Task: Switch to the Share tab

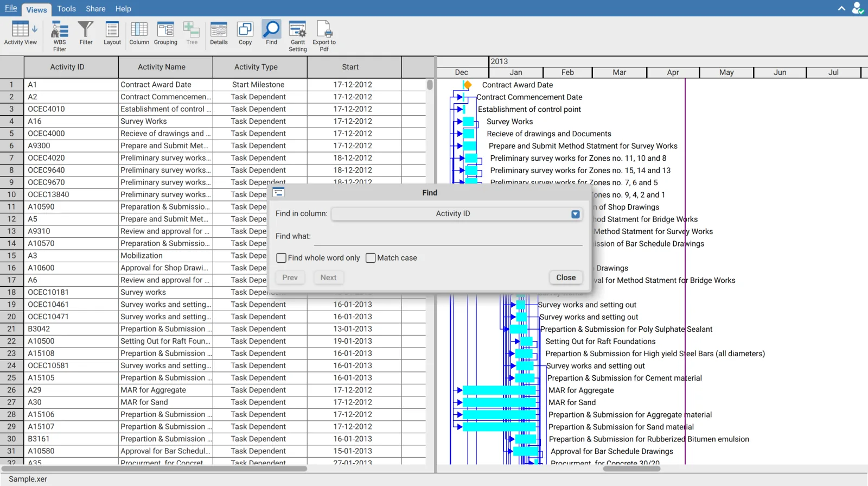Action: click(95, 9)
